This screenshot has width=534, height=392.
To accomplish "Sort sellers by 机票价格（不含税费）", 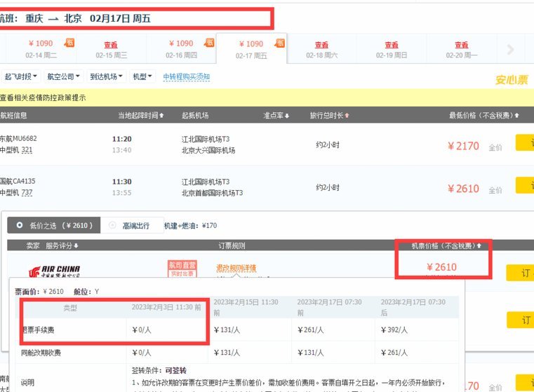I will [446, 245].
